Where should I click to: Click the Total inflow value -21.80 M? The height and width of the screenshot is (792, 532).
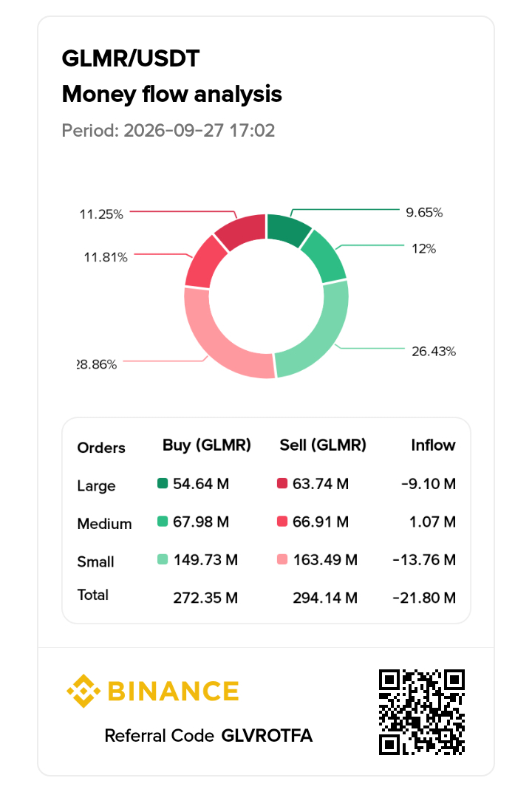[424, 598]
